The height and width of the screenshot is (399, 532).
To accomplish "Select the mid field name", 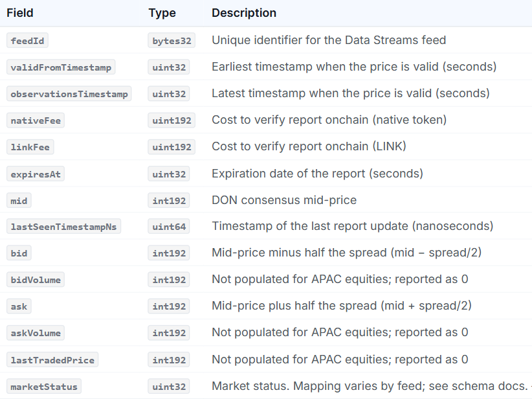I will (19, 200).
